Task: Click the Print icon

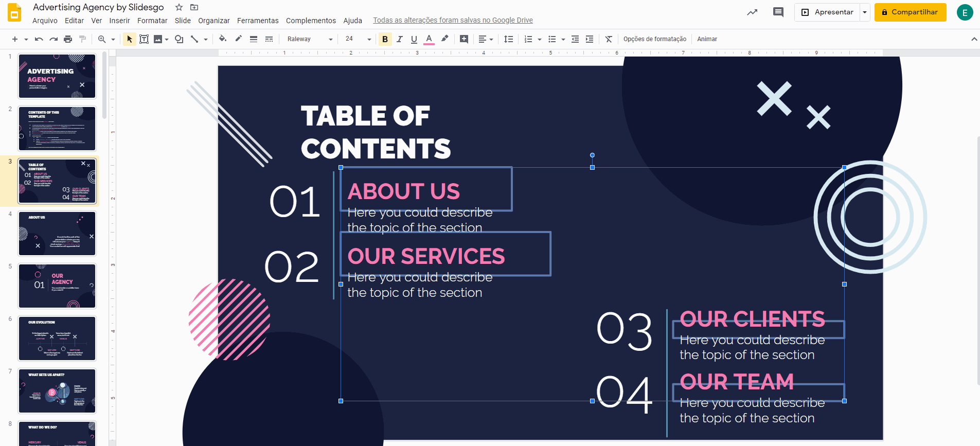Action: pos(68,39)
